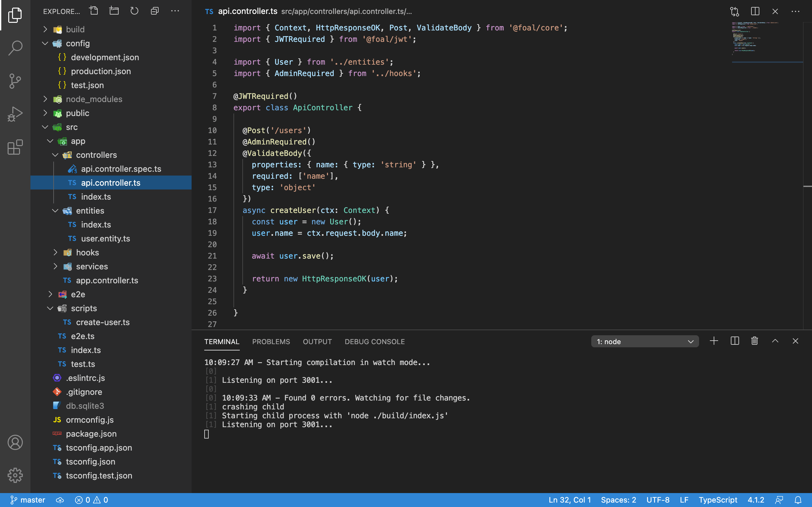Viewport: 812px width, 507px height.
Task: Open the '1: node' terminal dropdown
Action: 645,341
